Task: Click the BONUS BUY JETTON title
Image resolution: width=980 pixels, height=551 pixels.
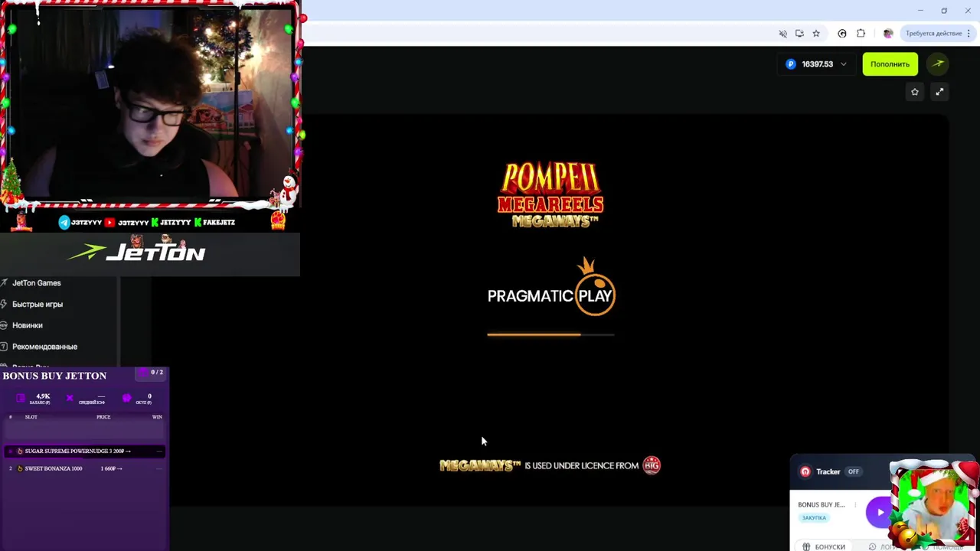Action: (54, 376)
